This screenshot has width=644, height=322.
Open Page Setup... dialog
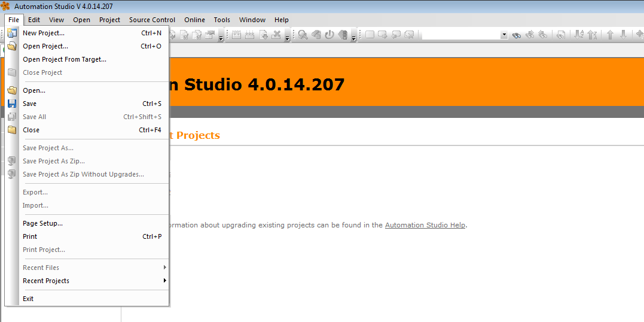pos(87,223)
